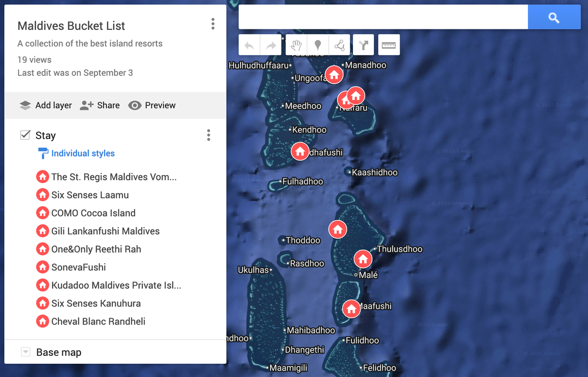588x377 pixels.
Task: Select COMO Cocoa Island in list
Action: click(93, 213)
